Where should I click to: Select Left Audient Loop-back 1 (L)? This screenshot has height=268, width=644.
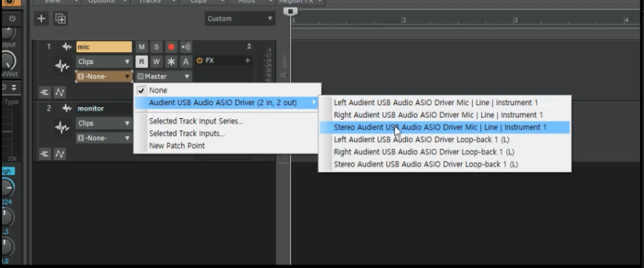444,139
